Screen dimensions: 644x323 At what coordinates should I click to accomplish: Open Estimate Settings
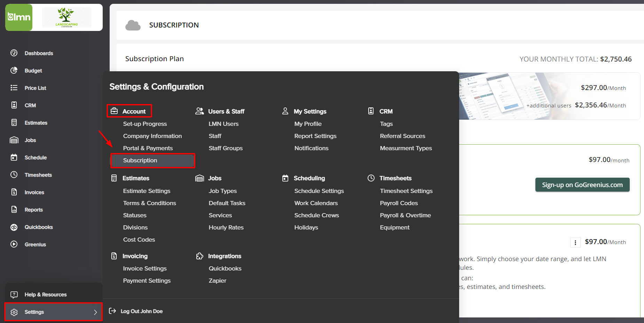click(x=147, y=191)
